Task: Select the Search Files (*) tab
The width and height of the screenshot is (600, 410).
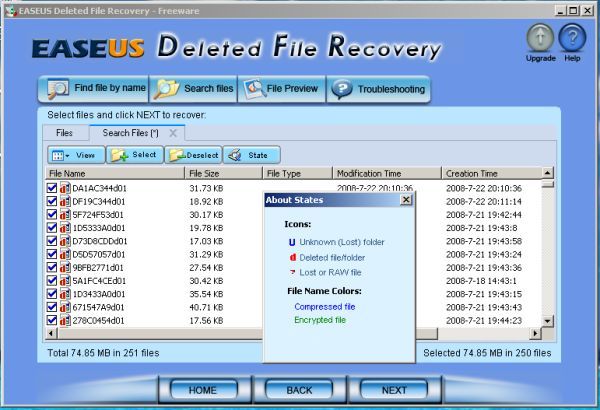Action: tap(130, 133)
